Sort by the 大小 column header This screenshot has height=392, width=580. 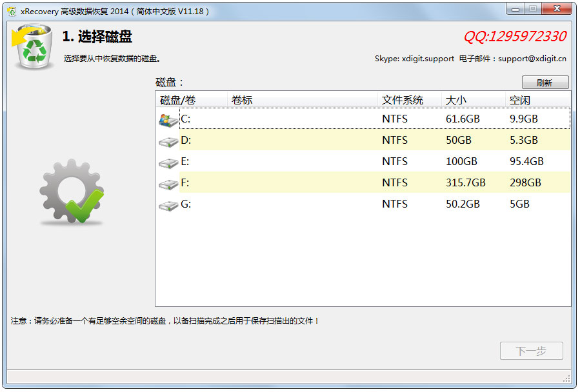[473, 100]
